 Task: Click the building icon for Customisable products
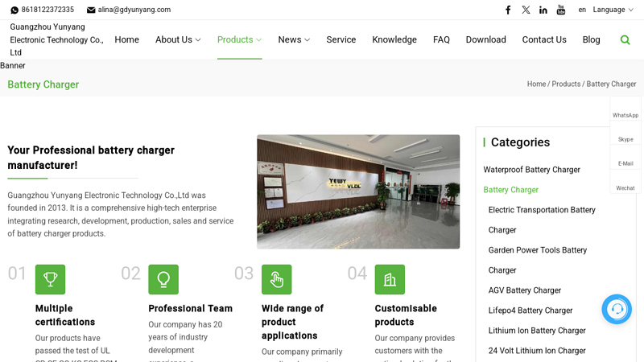(x=390, y=279)
